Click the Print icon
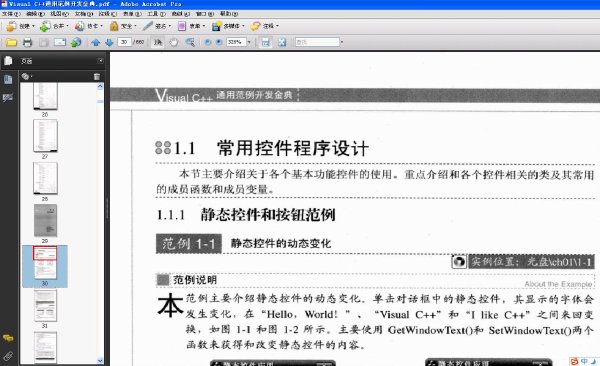Screen dimensions: 600x366 tap(27, 42)
